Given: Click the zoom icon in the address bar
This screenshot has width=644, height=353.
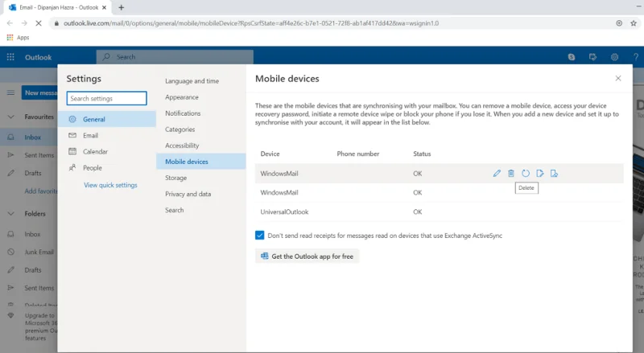Looking at the screenshot, I should [619, 23].
